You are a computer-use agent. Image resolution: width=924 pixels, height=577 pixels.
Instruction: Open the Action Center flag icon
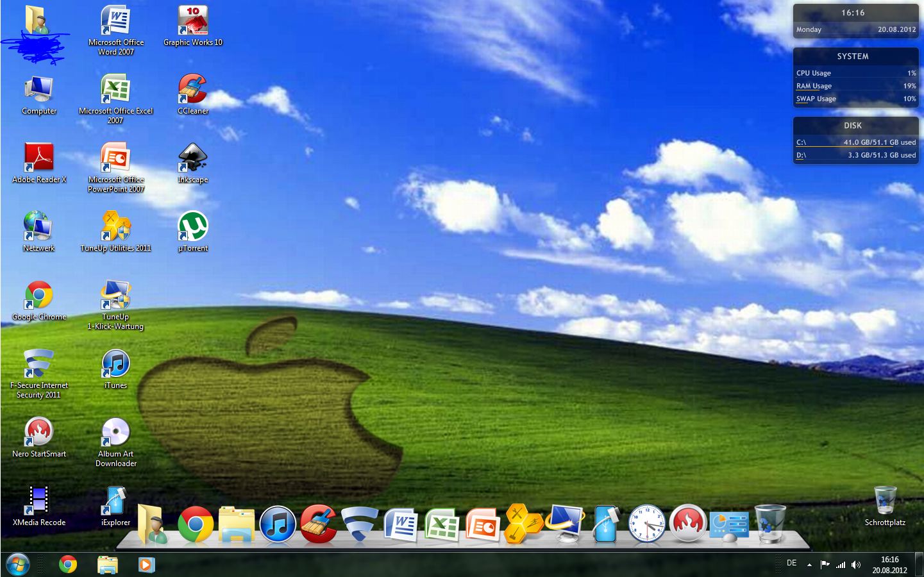(x=825, y=565)
